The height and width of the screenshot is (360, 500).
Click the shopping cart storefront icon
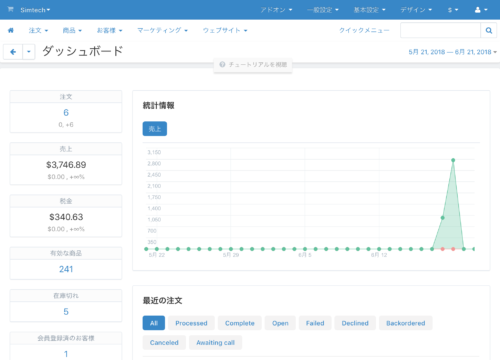[11, 9]
